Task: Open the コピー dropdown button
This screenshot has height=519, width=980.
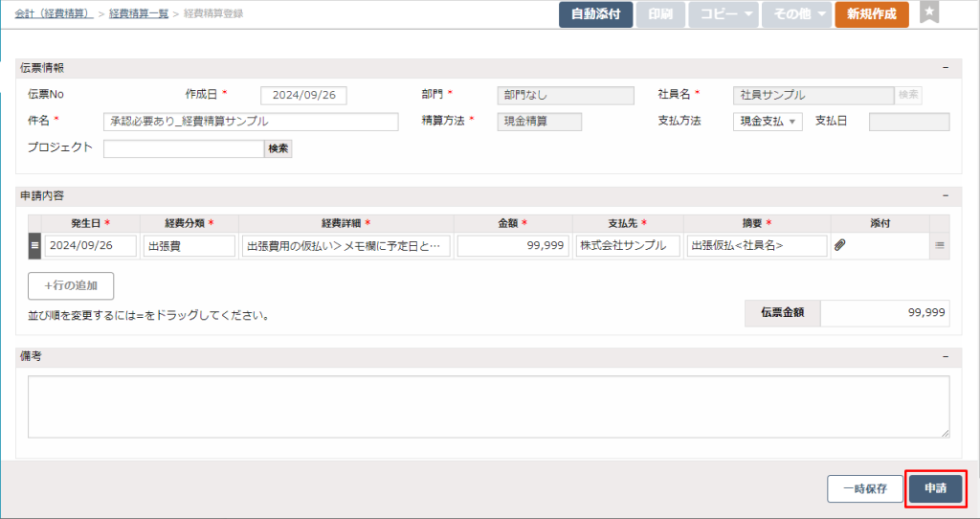Action: (x=724, y=14)
